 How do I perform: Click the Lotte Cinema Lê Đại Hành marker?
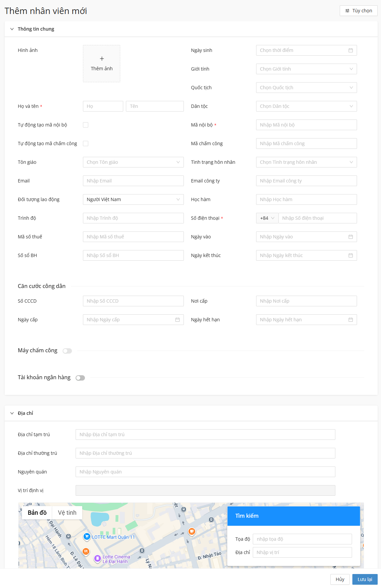[97, 558]
